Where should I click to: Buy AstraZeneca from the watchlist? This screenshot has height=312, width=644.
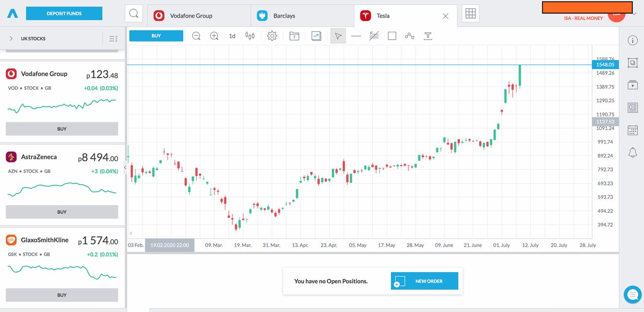point(62,212)
